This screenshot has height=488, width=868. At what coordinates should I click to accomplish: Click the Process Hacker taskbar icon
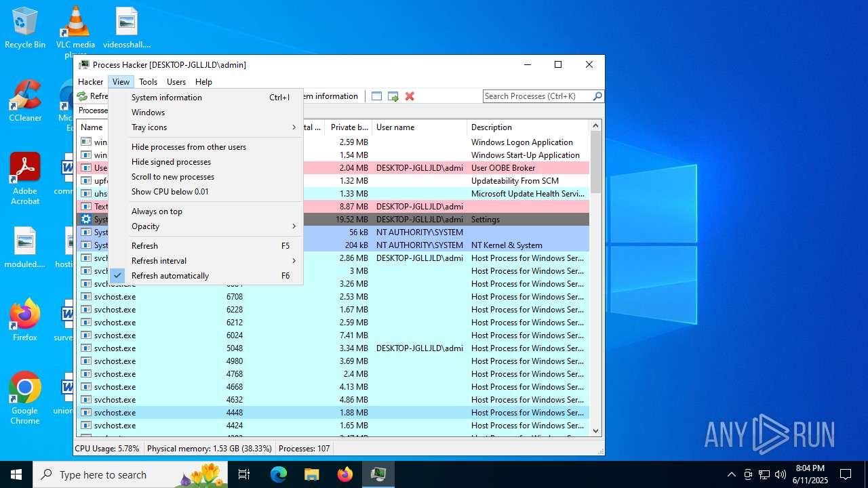coord(378,474)
